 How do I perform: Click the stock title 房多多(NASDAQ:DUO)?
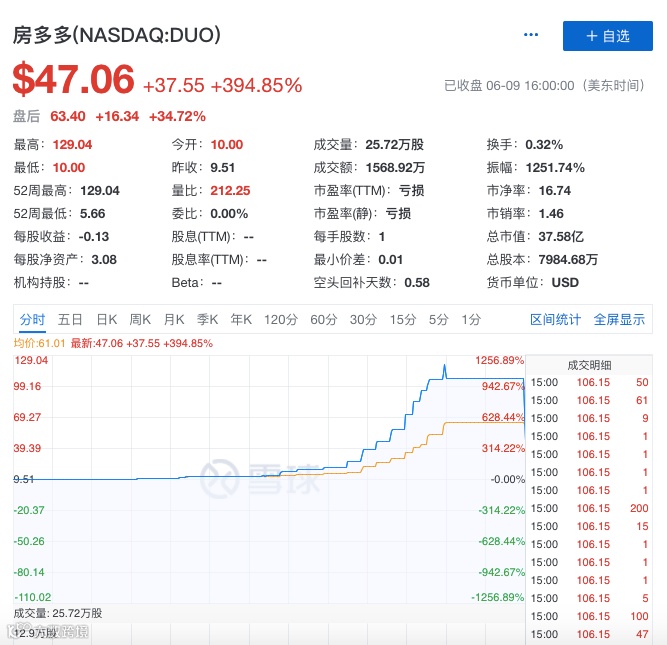click(x=117, y=35)
